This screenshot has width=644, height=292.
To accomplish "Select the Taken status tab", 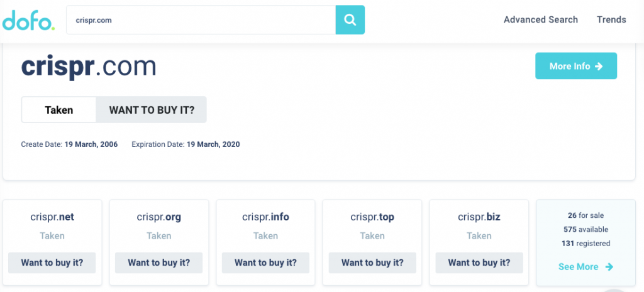I will 58,110.
